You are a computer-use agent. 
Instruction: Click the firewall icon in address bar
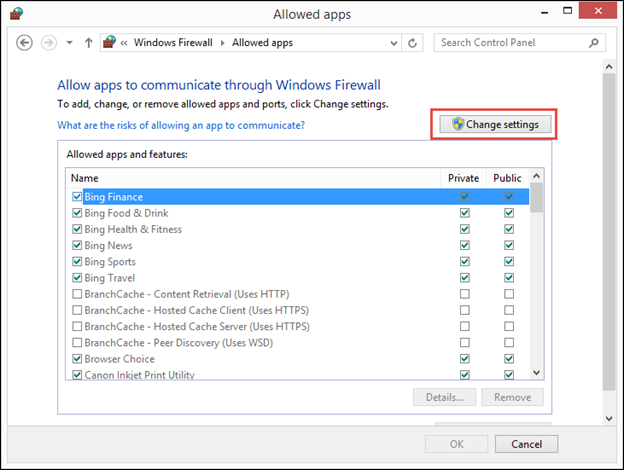(109, 42)
